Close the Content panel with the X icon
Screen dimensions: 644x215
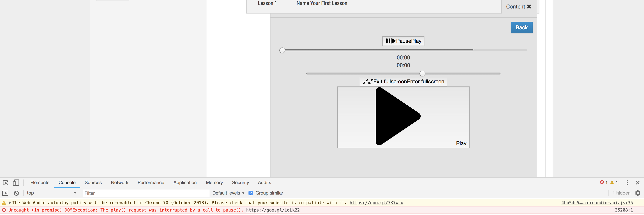coord(529,7)
